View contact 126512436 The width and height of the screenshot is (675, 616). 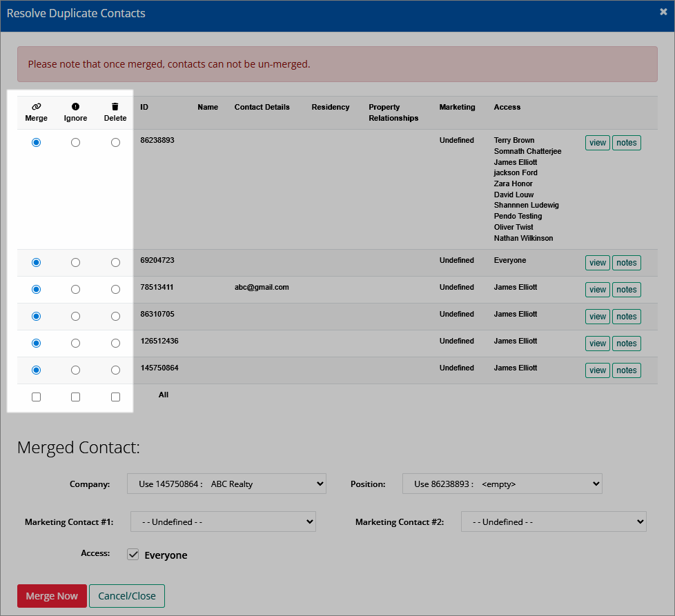click(x=598, y=344)
